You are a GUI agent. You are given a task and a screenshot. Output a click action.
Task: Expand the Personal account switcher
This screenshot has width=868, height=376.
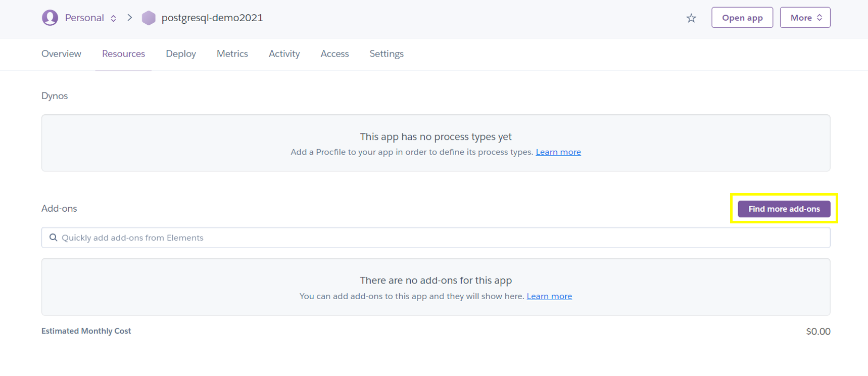(x=114, y=18)
